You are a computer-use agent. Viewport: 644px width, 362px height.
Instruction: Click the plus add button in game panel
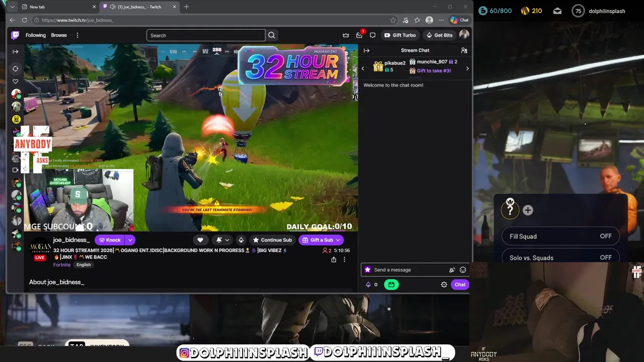pos(528,210)
